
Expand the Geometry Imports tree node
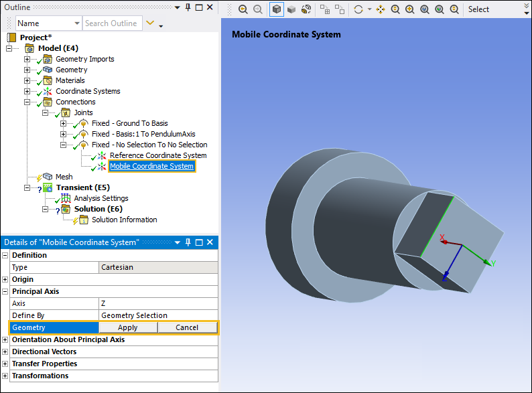pos(27,59)
